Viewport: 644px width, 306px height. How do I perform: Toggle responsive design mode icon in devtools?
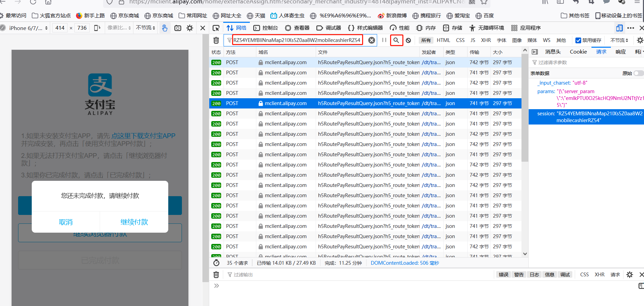coord(619,28)
